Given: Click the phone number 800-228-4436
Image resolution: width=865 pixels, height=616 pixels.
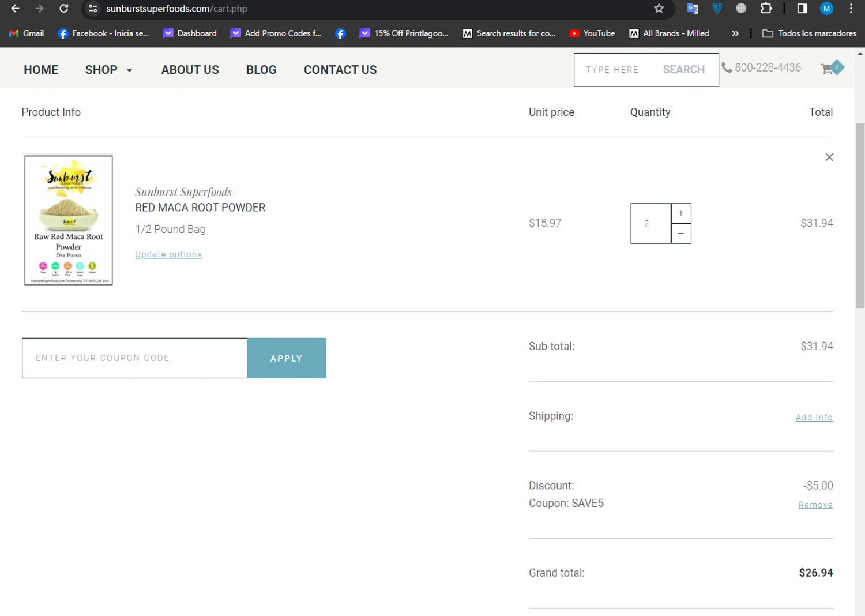Looking at the screenshot, I should [x=768, y=67].
